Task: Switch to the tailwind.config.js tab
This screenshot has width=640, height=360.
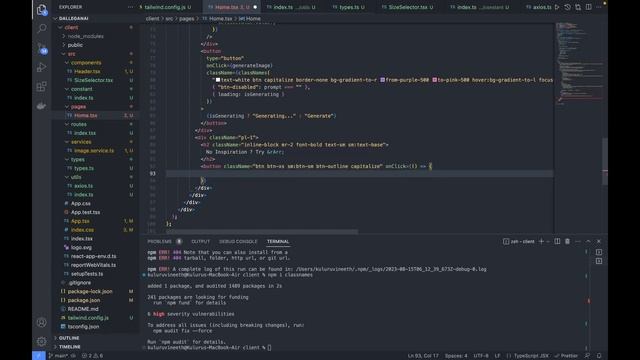Action: click(x=165, y=7)
